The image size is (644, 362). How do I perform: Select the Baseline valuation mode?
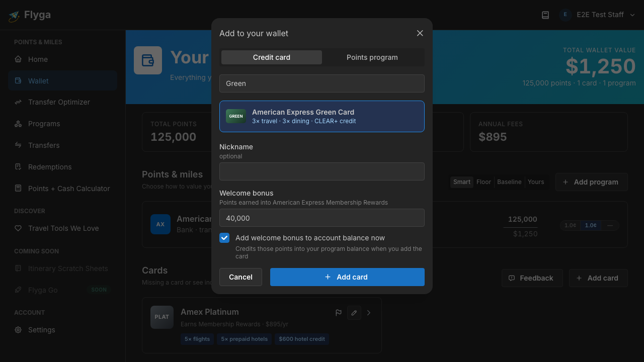coord(509,182)
